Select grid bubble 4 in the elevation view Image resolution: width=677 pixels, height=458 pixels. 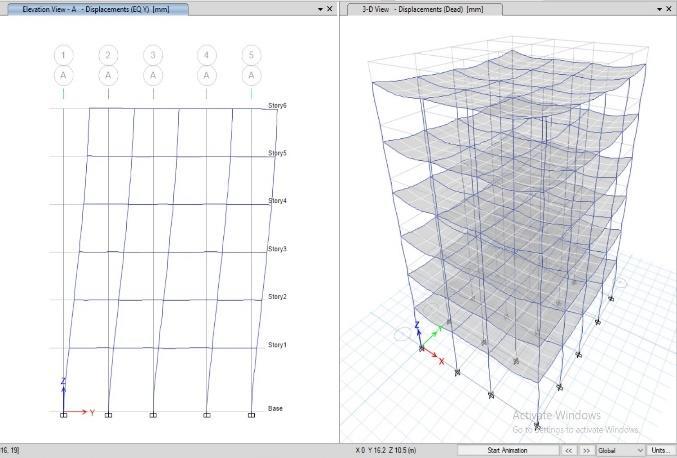(206, 55)
